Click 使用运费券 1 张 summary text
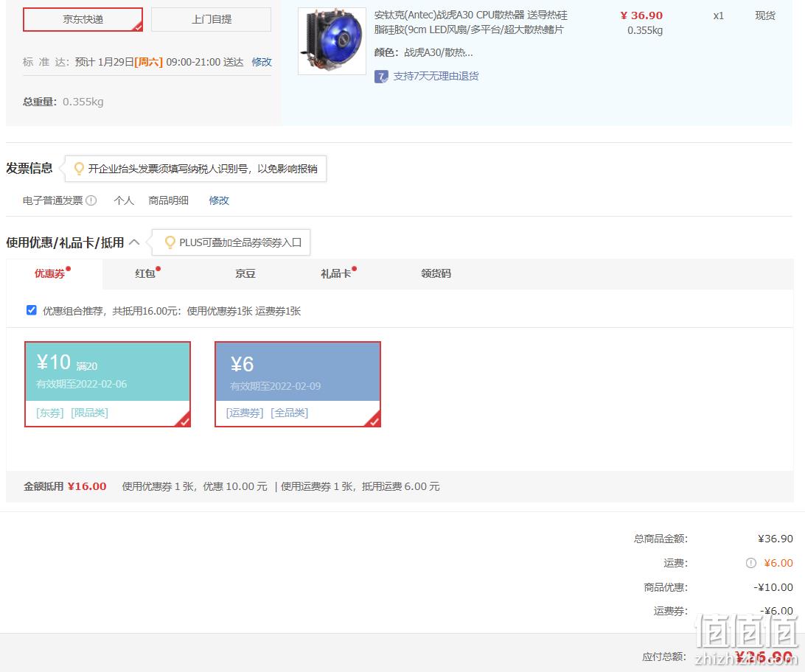The image size is (805, 672). pyautogui.click(x=317, y=486)
